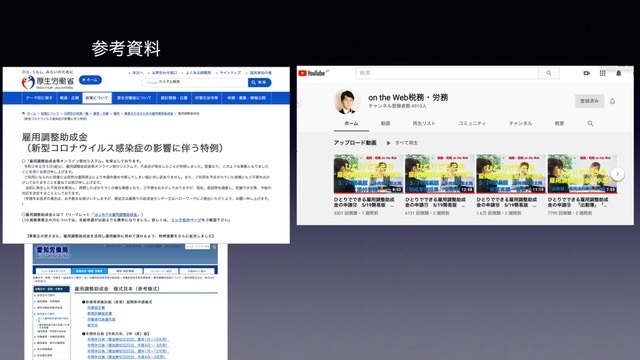This screenshot has width=640, height=360.
Task: Click the すべて再生 play triangle icon
Action: [389, 143]
